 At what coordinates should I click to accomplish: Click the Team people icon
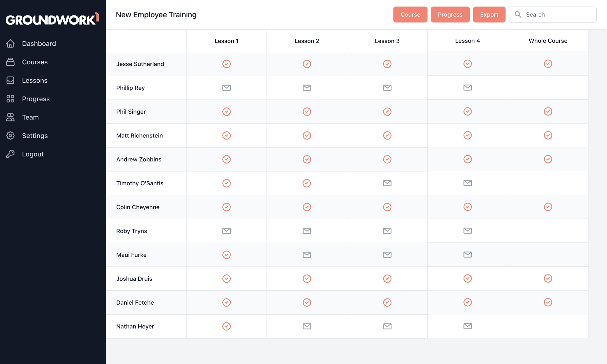[10, 117]
